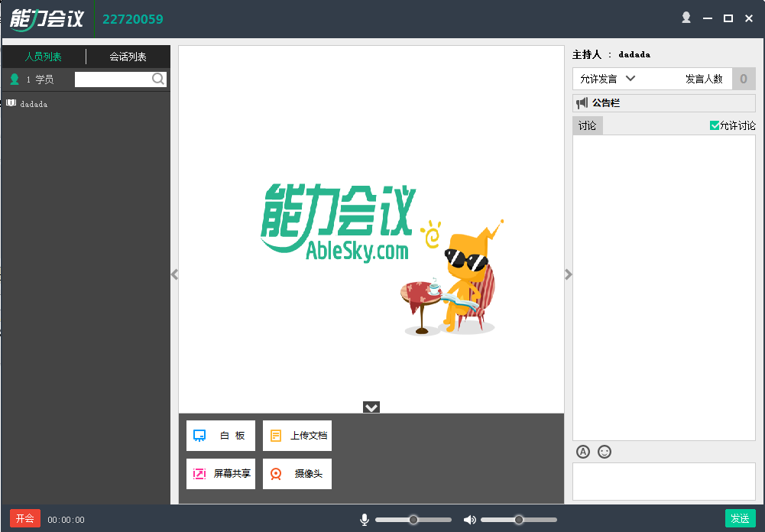
Task: Click the chat message input box
Action: (x=664, y=482)
